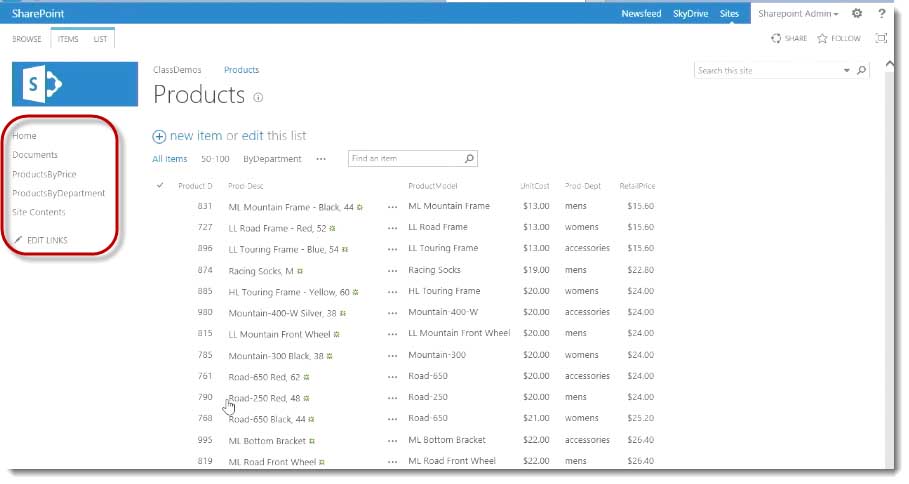Viewport: 909px width, 484px height.
Task: Open ellipsis menu for Mountain-400-W Silver
Action: pos(392,313)
